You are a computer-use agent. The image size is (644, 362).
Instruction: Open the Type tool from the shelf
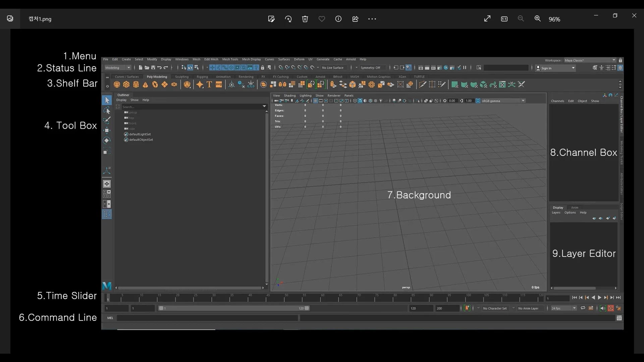(209, 84)
